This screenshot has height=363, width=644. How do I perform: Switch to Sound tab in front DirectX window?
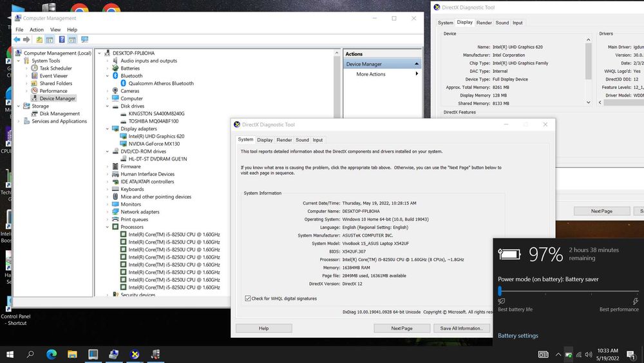tap(302, 140)
